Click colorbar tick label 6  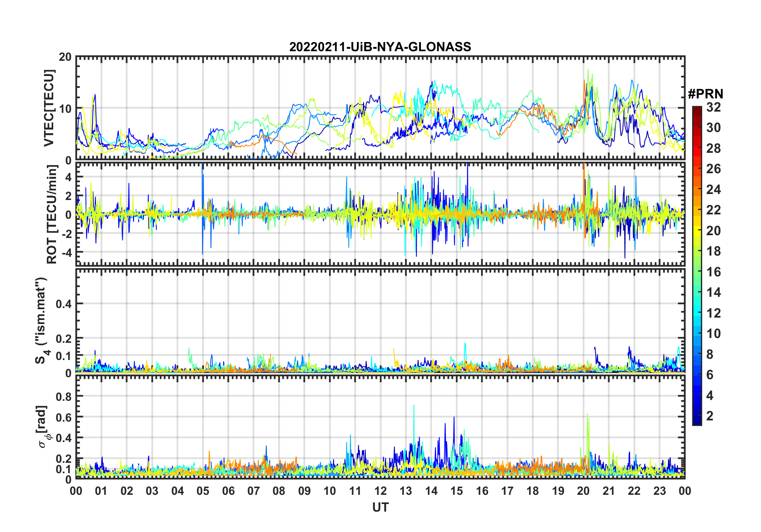click(x=710, y=375)
